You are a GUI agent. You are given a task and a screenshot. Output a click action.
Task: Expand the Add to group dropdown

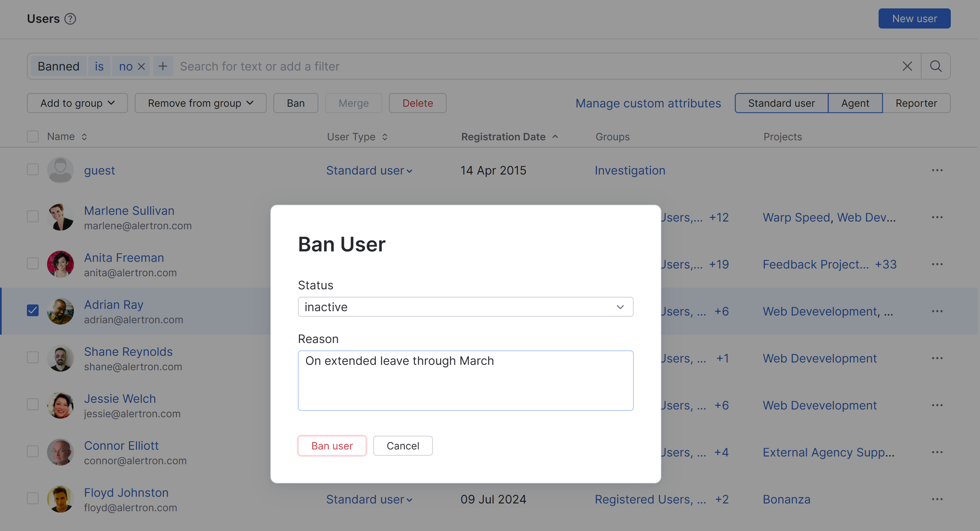(x=77, y=103)
